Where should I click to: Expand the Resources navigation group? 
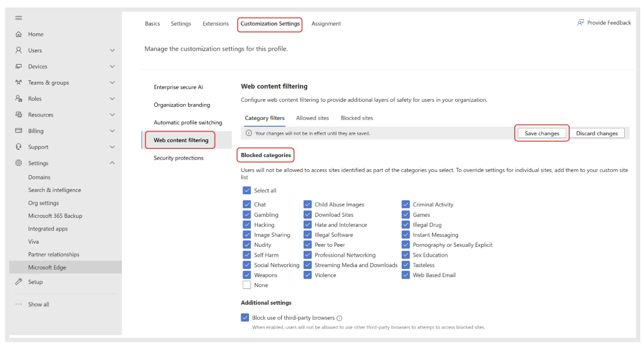[111, 115]
